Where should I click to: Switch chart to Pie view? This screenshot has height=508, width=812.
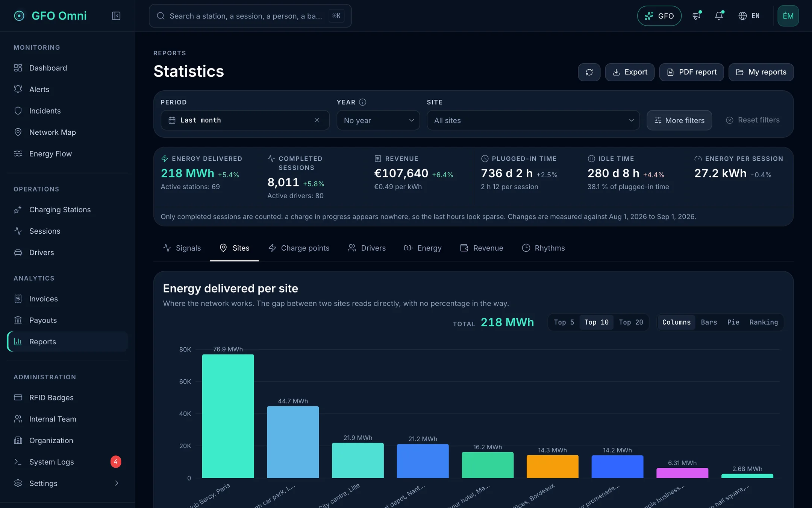coord(733,322)
